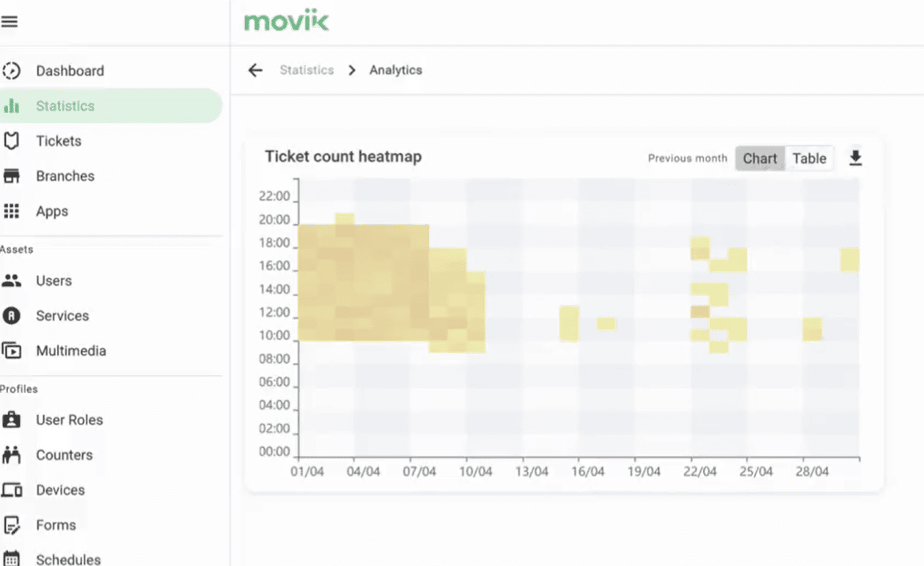Go back using the arrow button

coord(254,70)
